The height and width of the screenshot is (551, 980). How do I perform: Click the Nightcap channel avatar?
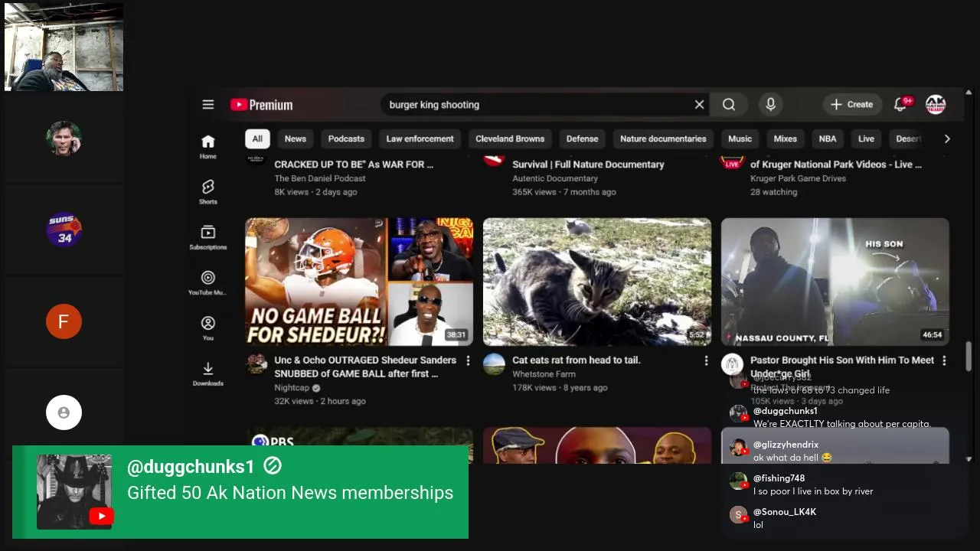click(x=256, y=364)
